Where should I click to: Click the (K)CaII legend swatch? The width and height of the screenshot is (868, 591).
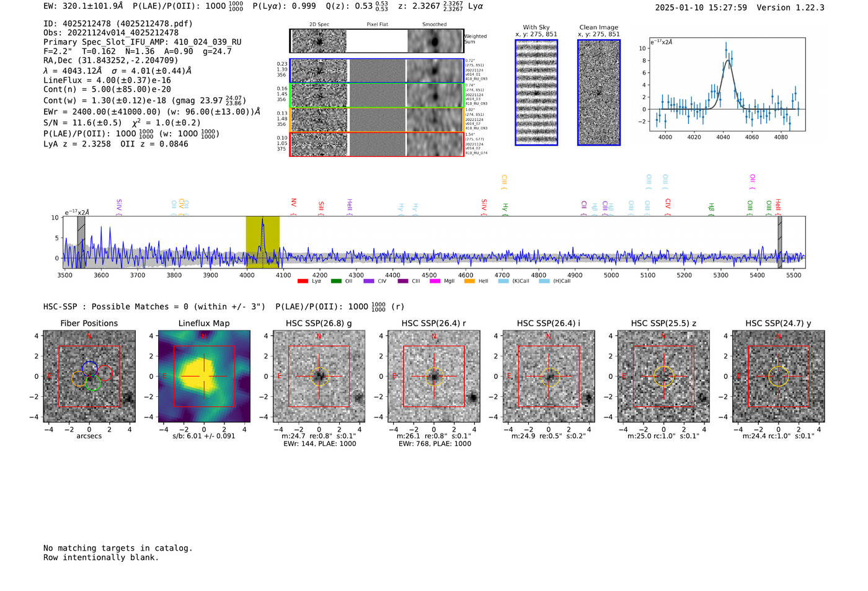[503, 282]
